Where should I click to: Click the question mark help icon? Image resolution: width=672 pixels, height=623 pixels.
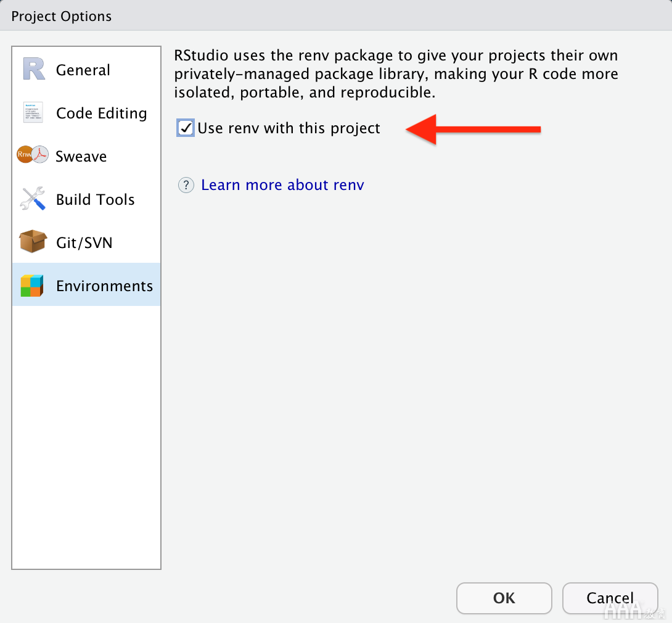(186, 185)
